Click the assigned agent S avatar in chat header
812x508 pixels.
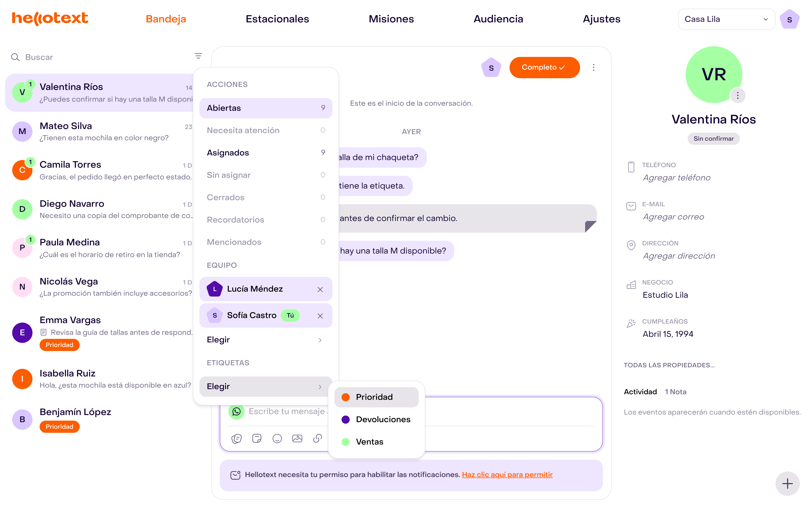click(491, 68)
